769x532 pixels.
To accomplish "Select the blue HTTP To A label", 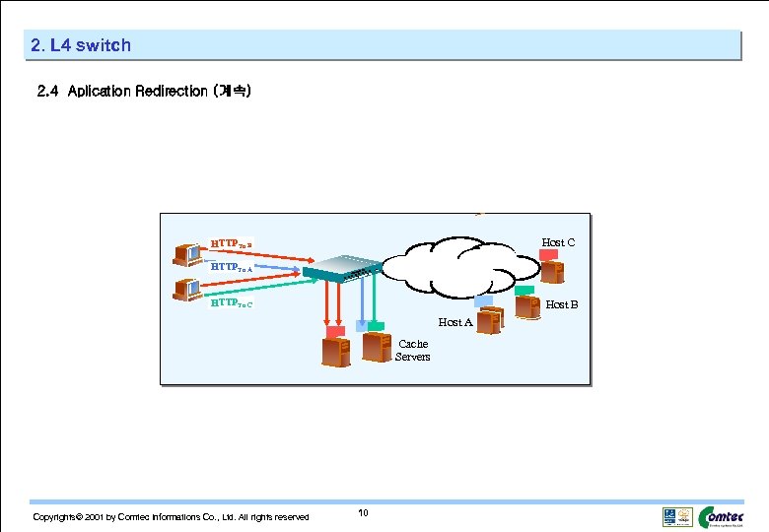I will 231,267.
